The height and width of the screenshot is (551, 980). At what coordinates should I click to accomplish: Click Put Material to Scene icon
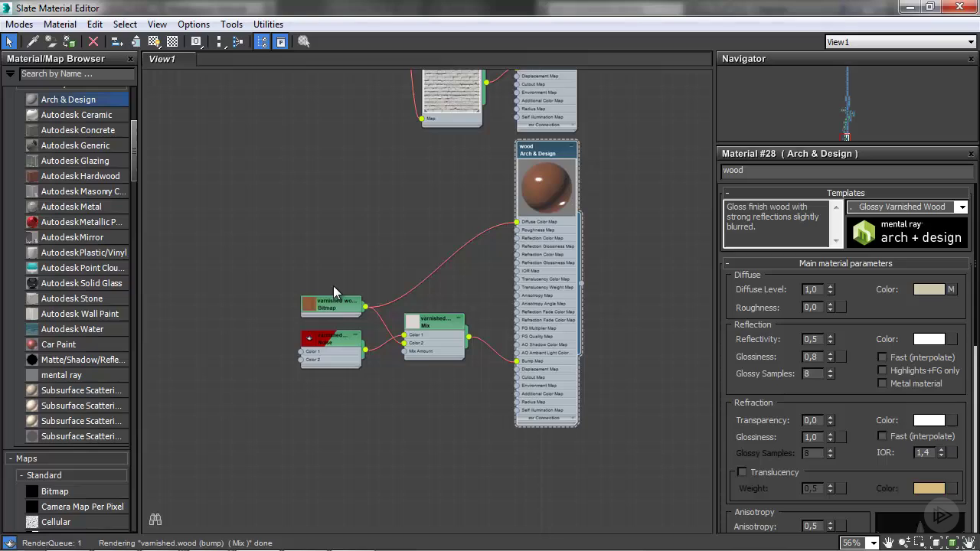click(x=51, y=42)
